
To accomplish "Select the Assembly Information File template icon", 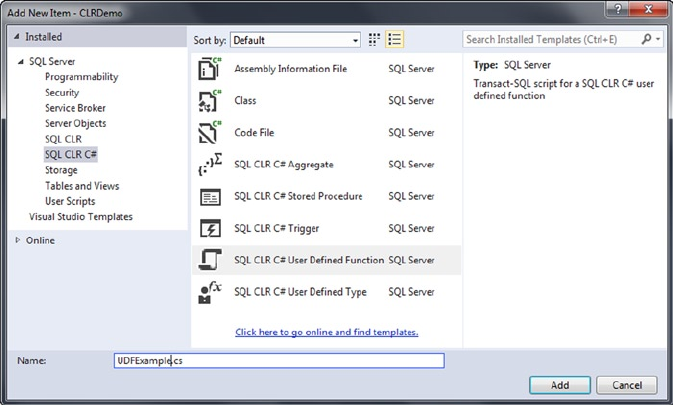I will point(210,69).
